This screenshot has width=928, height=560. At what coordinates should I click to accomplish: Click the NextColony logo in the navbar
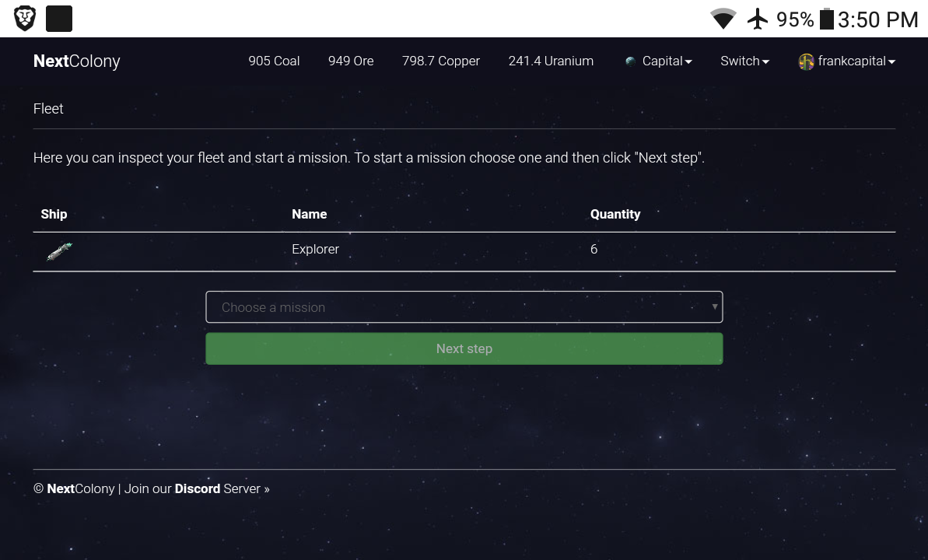tap(76, 61)
